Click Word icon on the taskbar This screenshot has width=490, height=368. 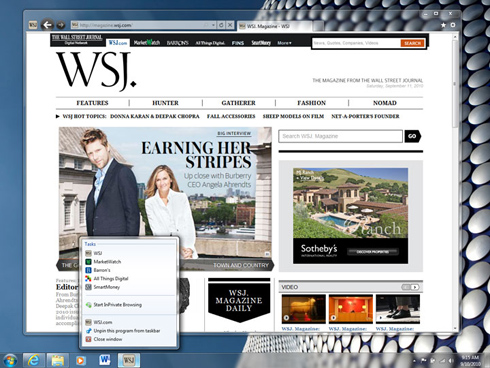pyautogui.click(x=105, y=360)
